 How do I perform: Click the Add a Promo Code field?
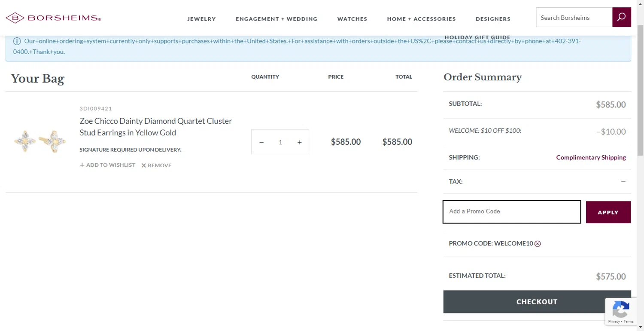[x=512, y=211]
